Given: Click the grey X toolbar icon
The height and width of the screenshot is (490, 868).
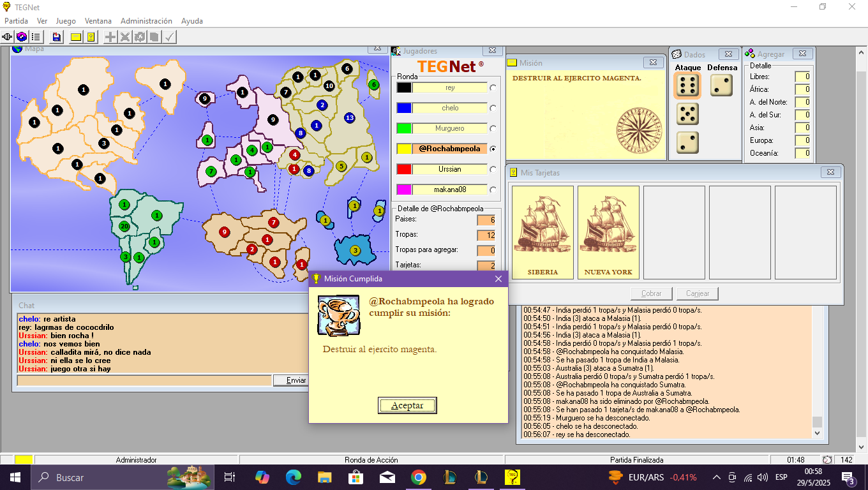Looking at the screenshot, I should tap(125, 37).
